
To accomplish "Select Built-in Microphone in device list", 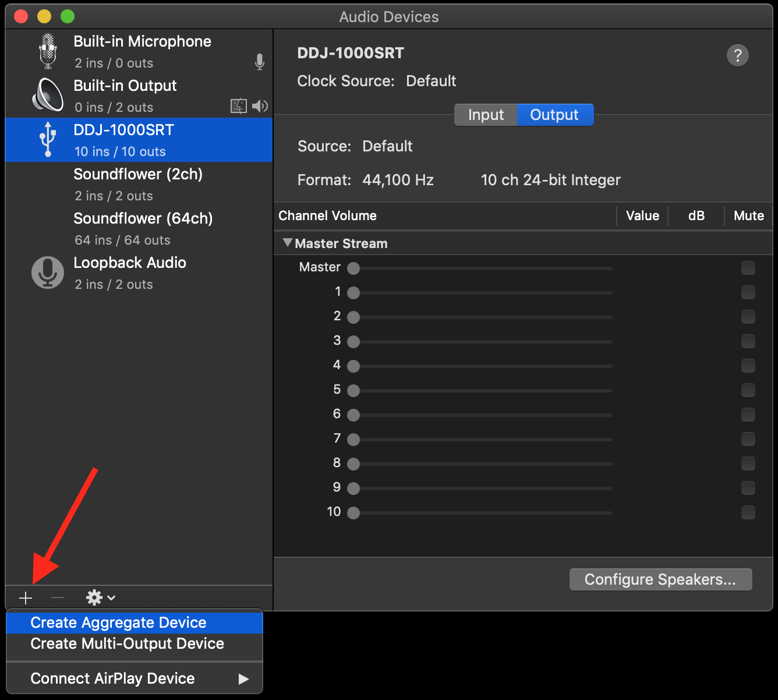I will (x=139, y=51).
